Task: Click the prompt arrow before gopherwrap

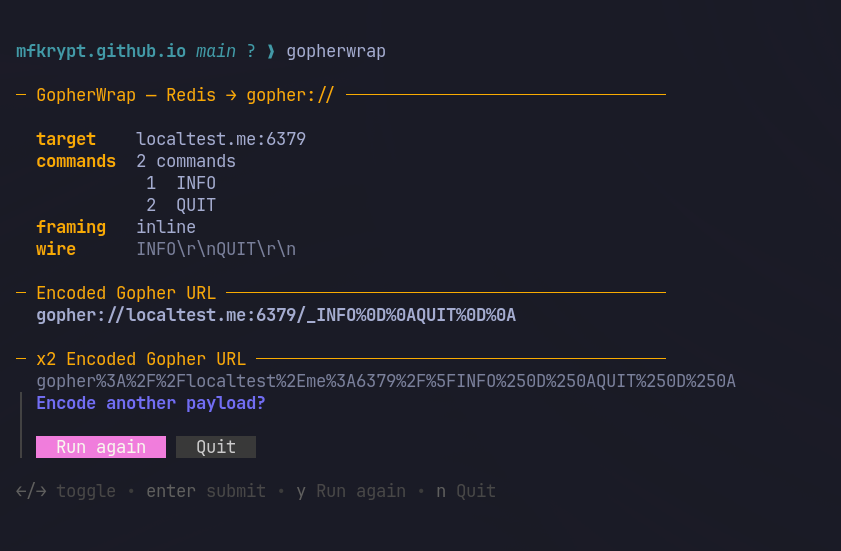Action: coord(271,52)
